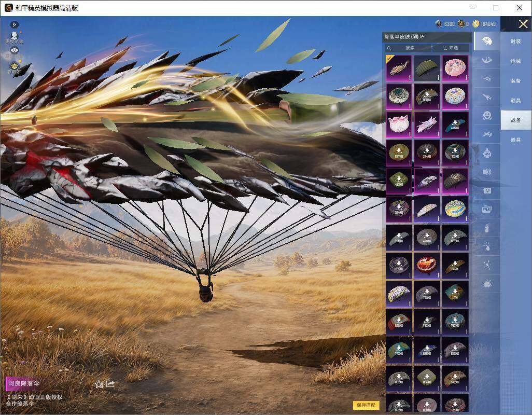Image resolution: width=532 pixels, height=415 pixels.
Task: Switch to the 枪械 tab
Action: (516, 61)
